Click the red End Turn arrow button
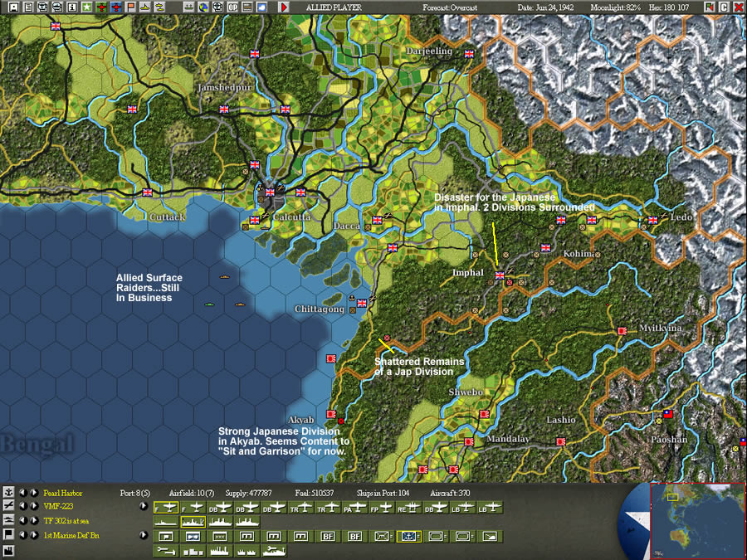The width and height of the screenshot is (747, 560). click(x=284, y=7)
